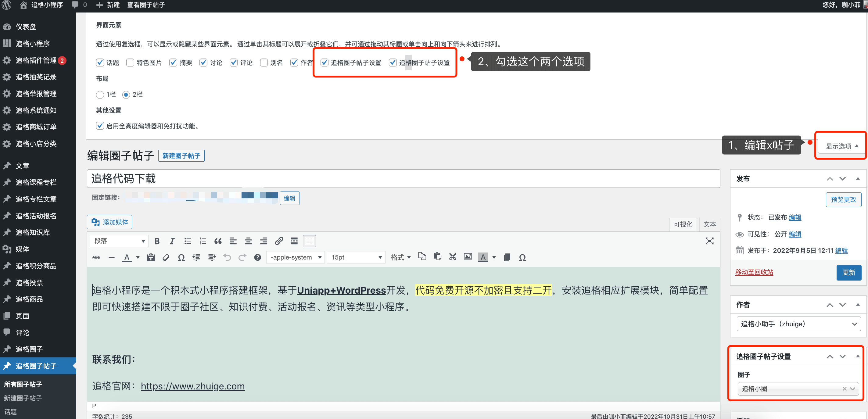Toggle the toolbar kitchen sink button
Image resolution: width=868 pixels, height=419 pixels.
click(x=309, y=241)
